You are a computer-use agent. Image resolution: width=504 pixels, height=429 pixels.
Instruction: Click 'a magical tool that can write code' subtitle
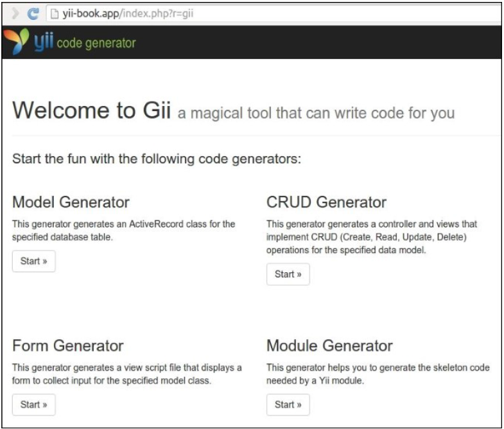(x=317, y=113)
